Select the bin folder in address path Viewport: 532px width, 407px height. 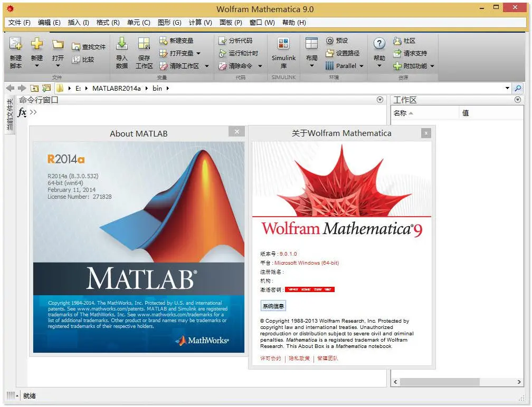coord(157,89)
